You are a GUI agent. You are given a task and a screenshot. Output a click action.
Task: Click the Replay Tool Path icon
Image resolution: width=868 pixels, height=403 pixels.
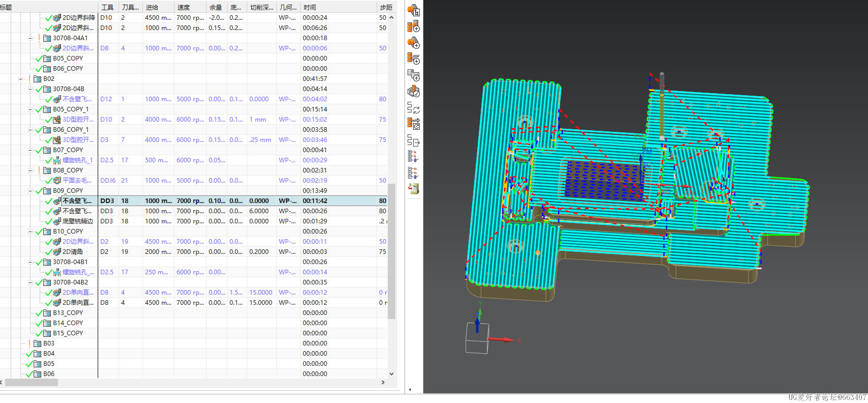click(414, 124)
